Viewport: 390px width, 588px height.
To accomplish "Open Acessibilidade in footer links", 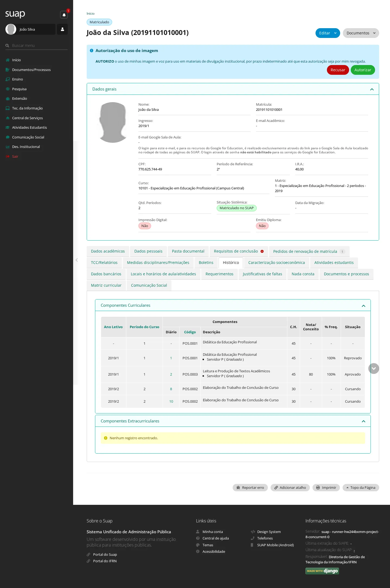I will [x=214, y=551].
